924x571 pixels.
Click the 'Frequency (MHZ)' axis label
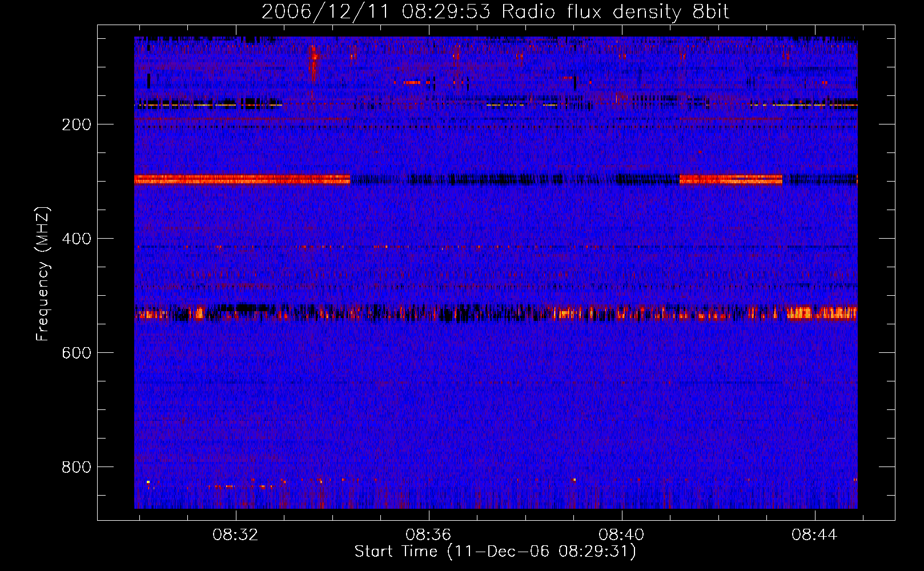click(x=43, y=274)
